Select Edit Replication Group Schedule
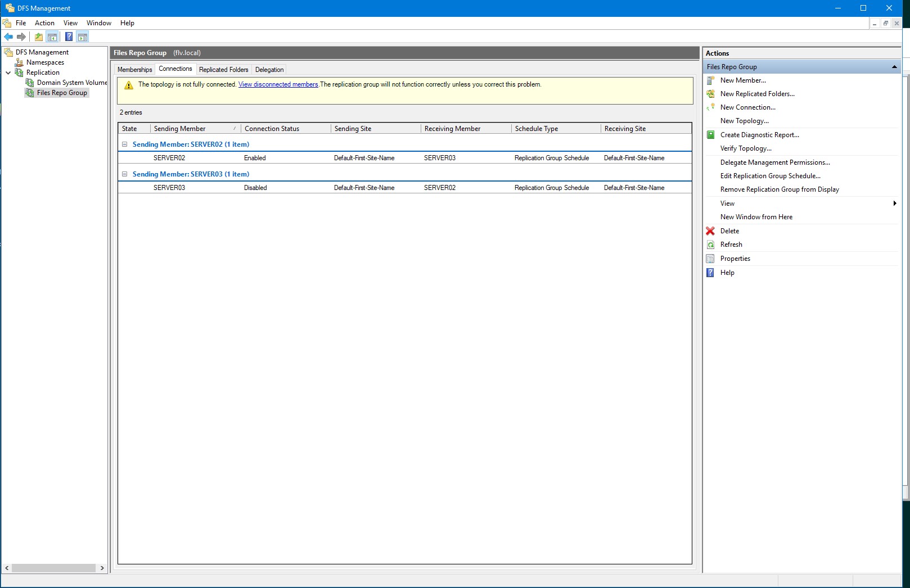The image size is (910, 588). pyautogui.click(x=770, y=175)
